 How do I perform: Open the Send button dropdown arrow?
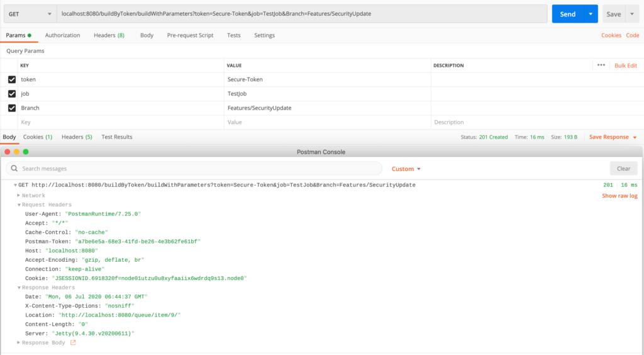pyautogui.click(x=589, y=14)
